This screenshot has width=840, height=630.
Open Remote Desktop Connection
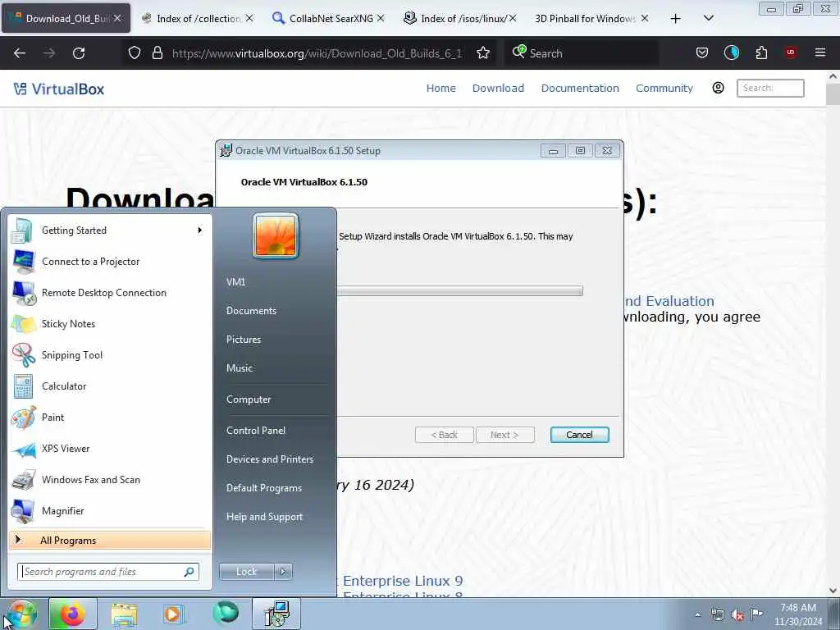(110, 293)
